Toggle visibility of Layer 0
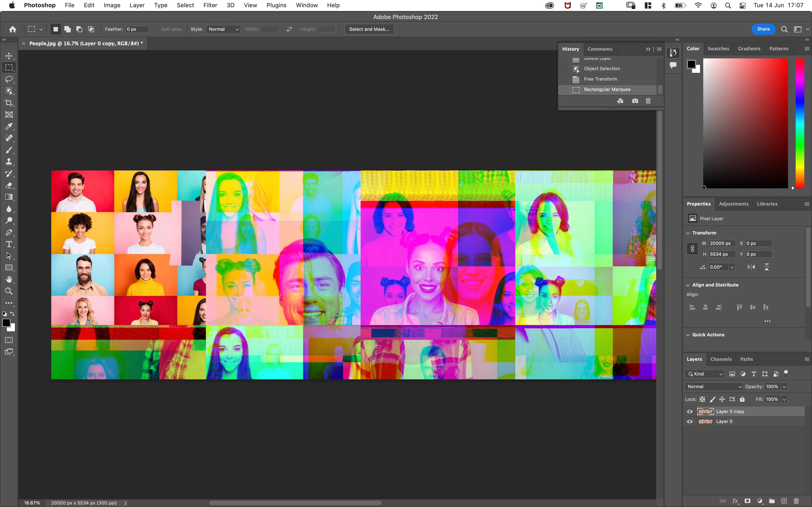The height and width of the screenshot is (507, 812). click(690, 421)
